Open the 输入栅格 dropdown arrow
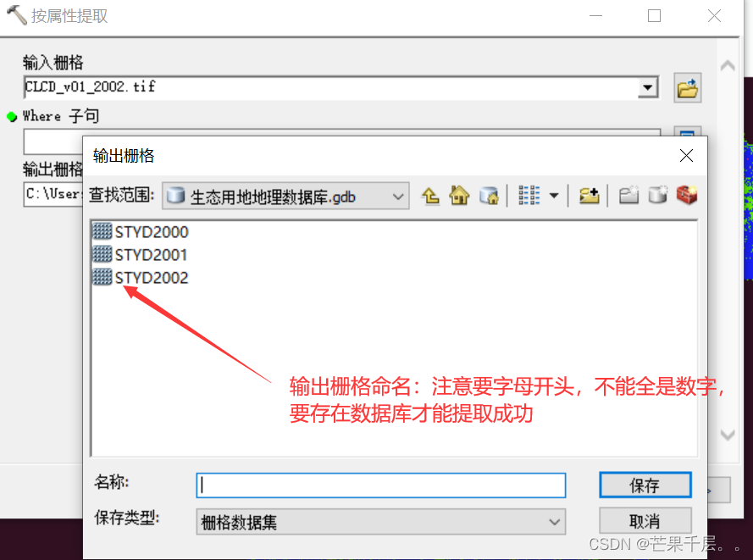 (x=647, y=87)
